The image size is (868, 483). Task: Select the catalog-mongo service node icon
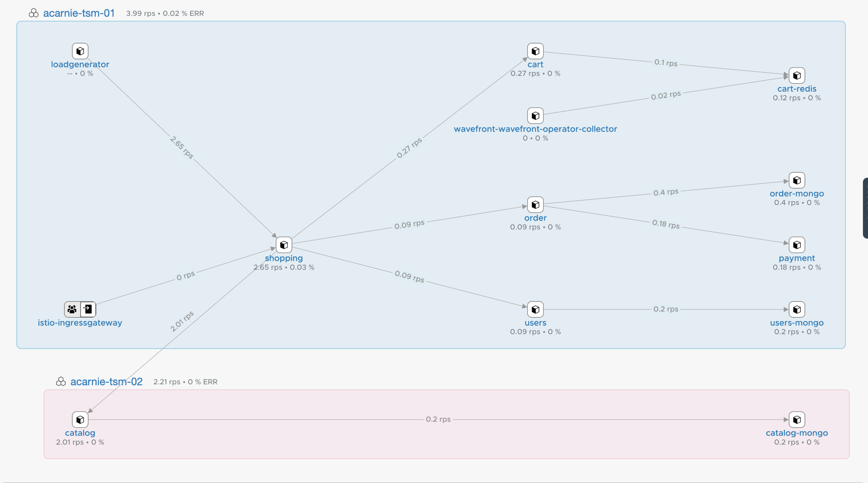click(797, 420)
